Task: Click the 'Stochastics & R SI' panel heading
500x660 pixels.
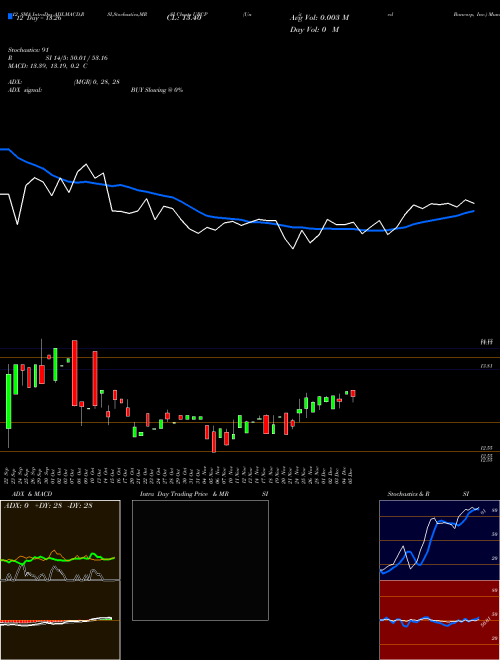Action: (428, 494)
